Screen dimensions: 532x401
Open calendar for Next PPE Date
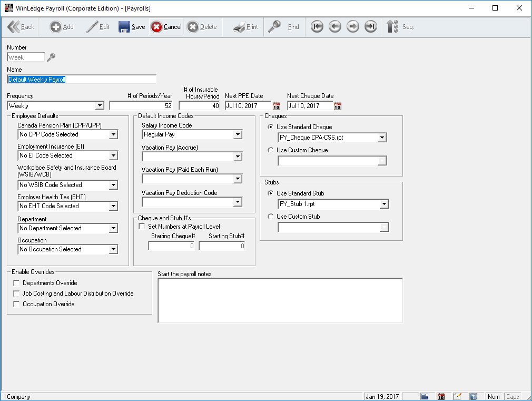tap(277, 106)
